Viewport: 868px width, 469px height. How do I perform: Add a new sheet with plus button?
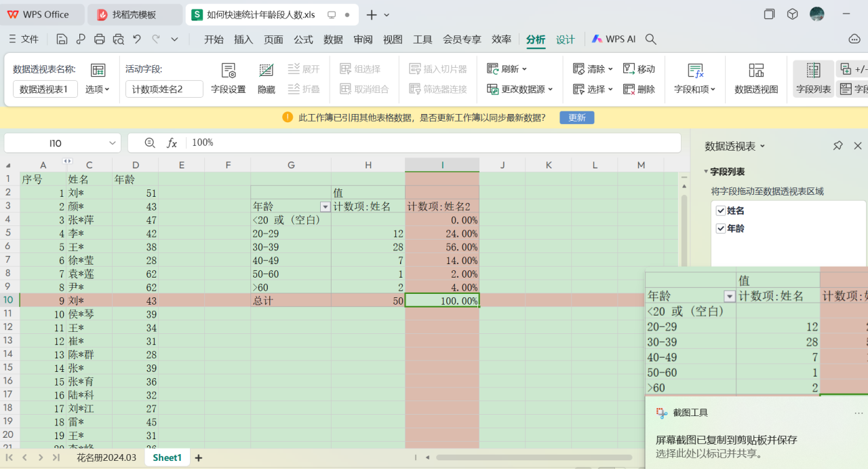(x=199, y=458)
